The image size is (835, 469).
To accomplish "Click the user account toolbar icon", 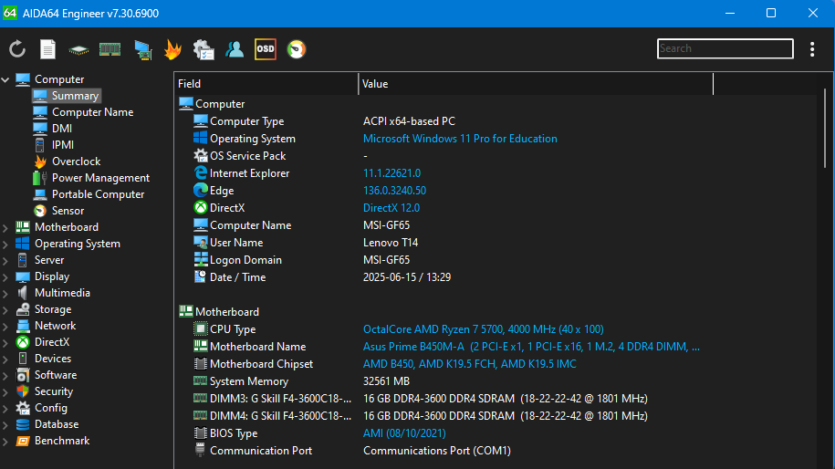I will 234,50.
